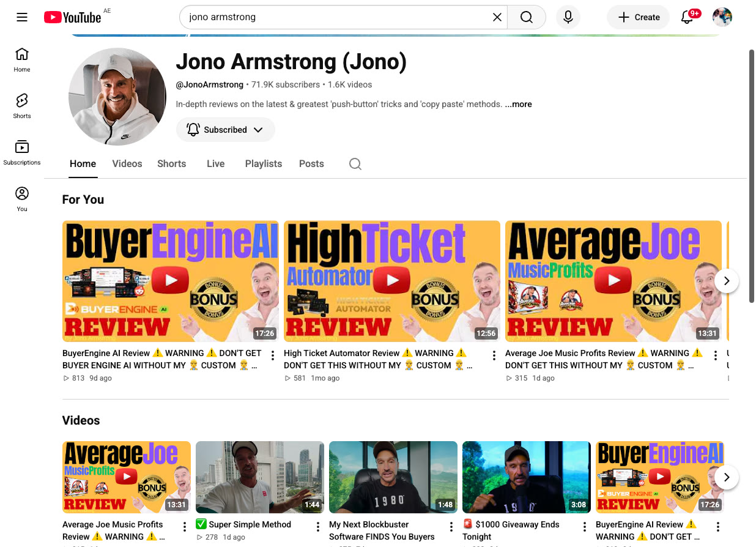
Task: Play the BuyerEngineAI 17:26 thumbnail in Videos row
Action: [x=660, y=477]
